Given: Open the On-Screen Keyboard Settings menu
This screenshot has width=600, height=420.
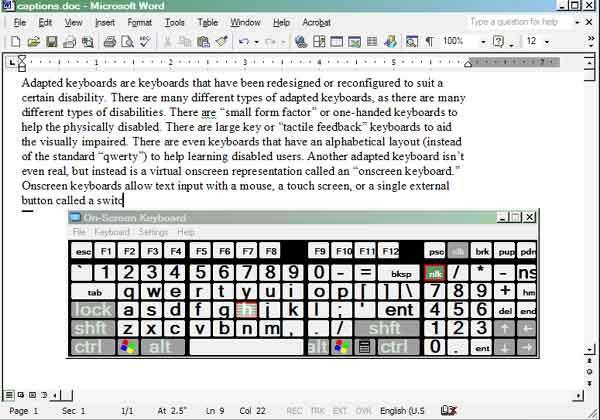Looking at the screenshot, I should tap(153, 232).
